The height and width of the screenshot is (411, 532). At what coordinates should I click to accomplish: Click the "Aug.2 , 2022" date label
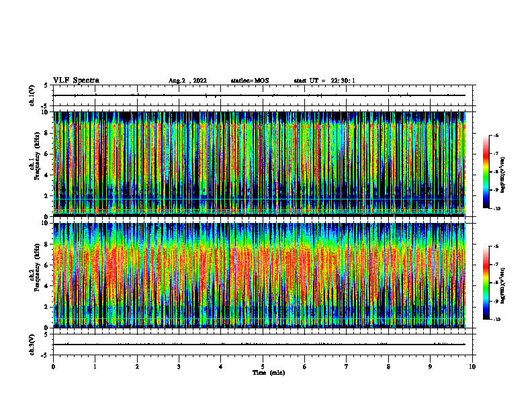point(187,81)
